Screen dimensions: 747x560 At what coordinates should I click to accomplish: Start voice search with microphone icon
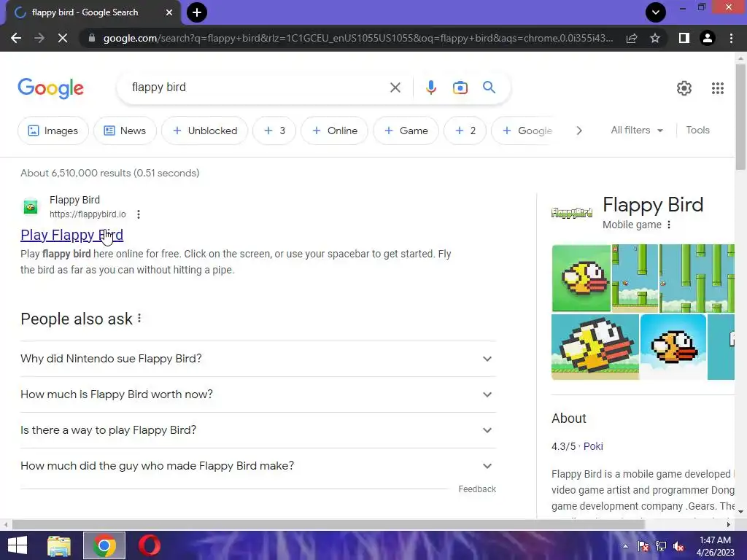click(x=430, y=87)
